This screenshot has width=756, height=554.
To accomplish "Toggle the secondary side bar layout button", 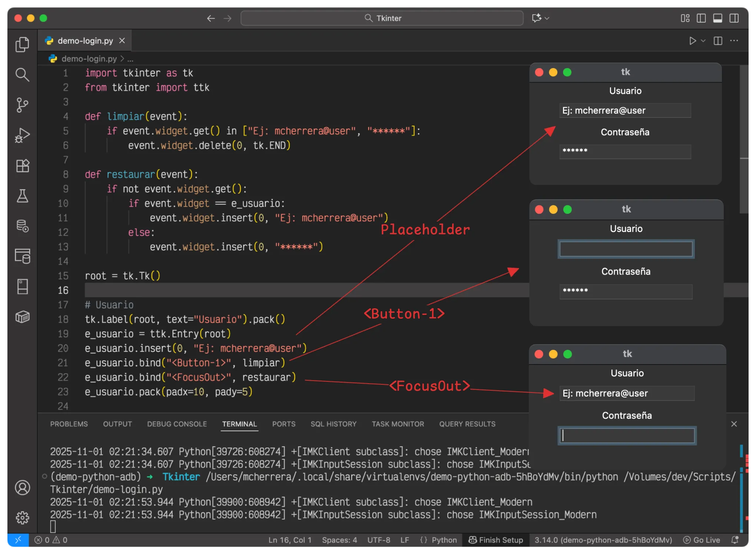I will tap(734, 18).
